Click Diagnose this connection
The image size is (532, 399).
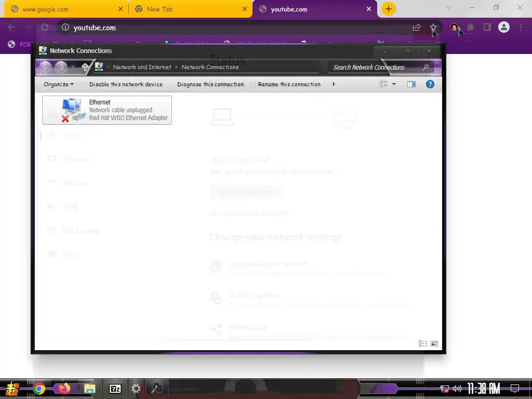pos(210,84)
